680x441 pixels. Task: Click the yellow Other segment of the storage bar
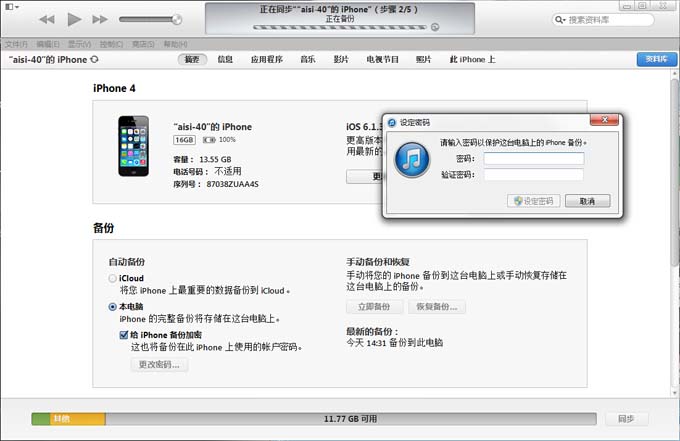pyautogui.click(x=78, y=419)
